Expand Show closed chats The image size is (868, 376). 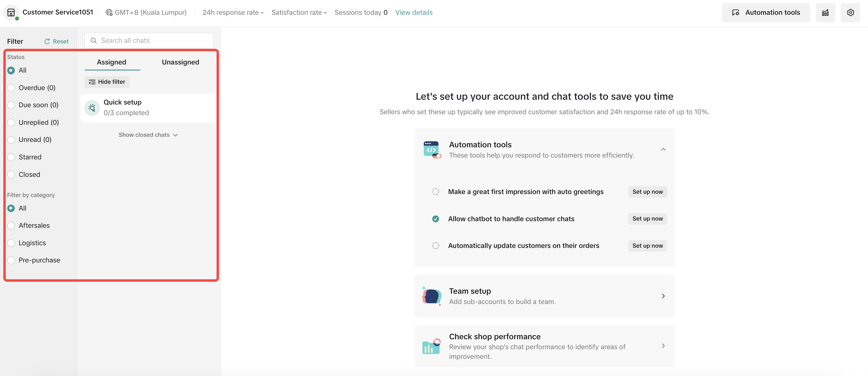[x=148, y=135]
